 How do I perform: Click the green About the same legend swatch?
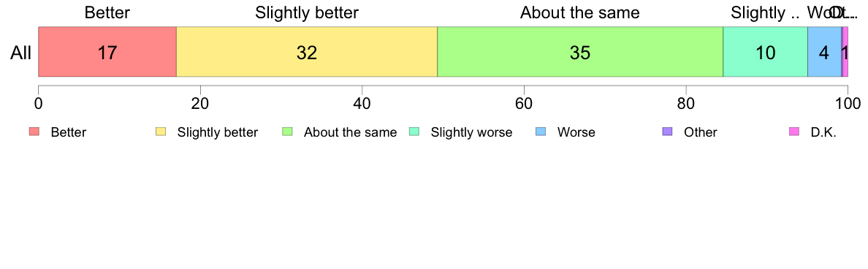[288, 132]
